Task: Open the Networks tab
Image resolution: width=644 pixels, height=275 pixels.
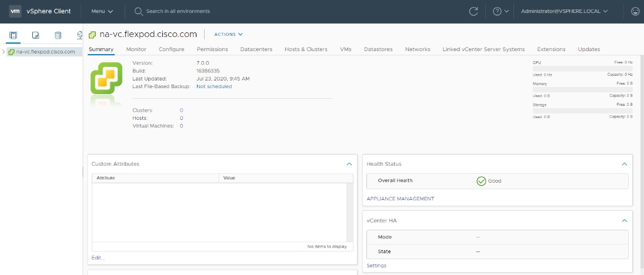Action: point(418,49)
